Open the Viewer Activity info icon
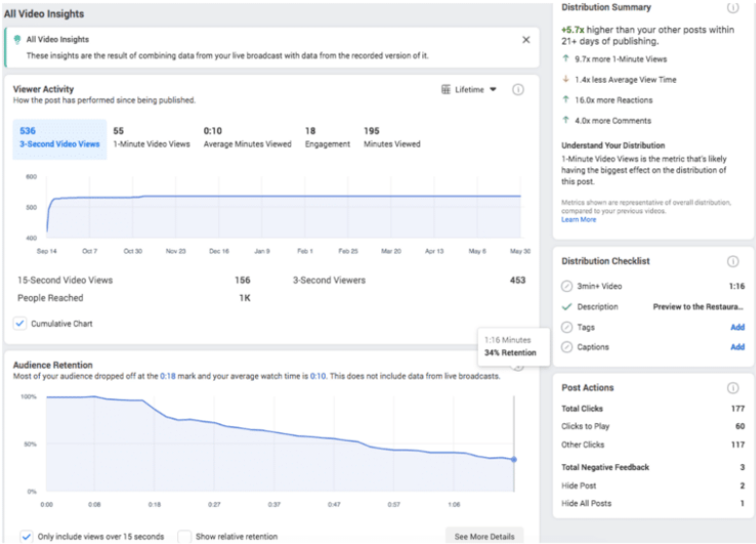 coord(518,90)
